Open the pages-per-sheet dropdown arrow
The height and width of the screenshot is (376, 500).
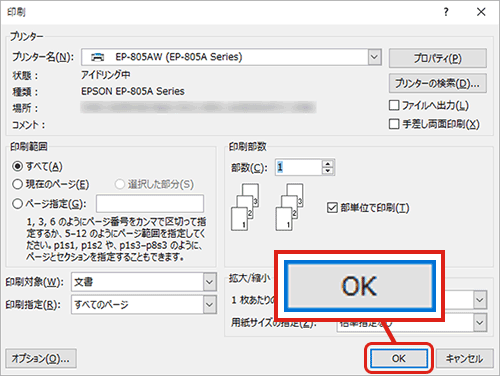coord(480,300)
